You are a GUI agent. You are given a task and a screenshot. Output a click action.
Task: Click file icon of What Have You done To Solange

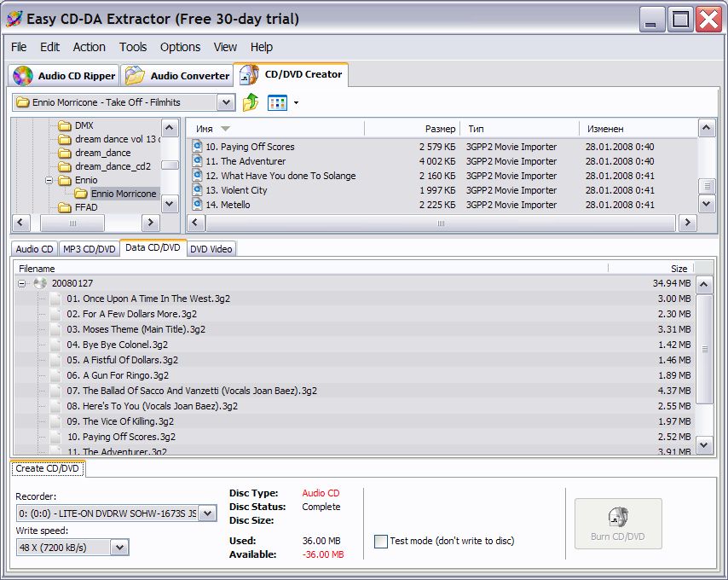point(197,176)
